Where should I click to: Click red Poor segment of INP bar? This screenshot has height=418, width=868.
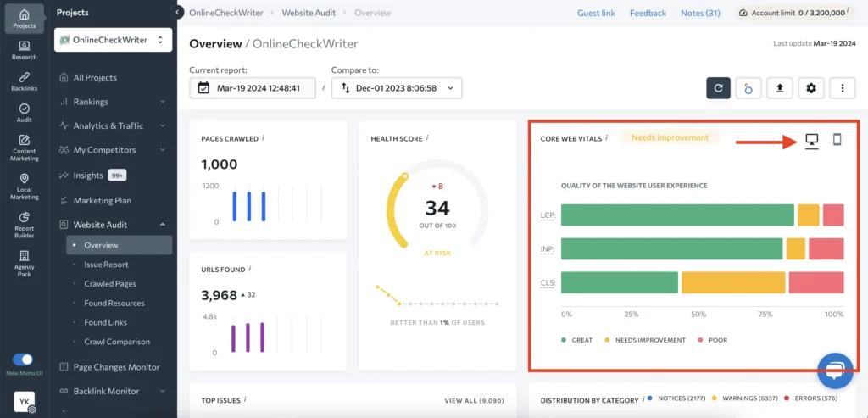[826, 249]
